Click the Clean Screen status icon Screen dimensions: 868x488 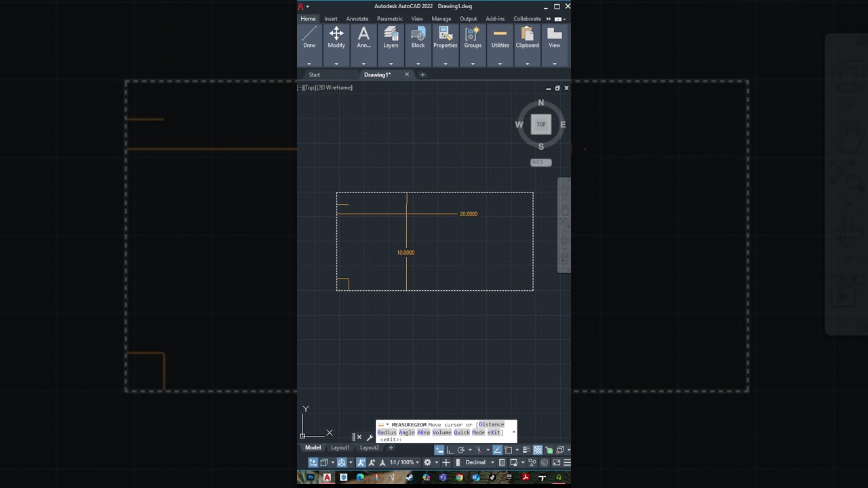(556, 462)
